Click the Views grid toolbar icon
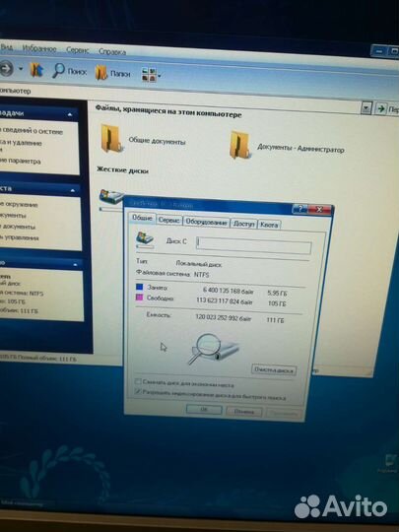This screenshot has height=532, width=399. click(149, 74)
